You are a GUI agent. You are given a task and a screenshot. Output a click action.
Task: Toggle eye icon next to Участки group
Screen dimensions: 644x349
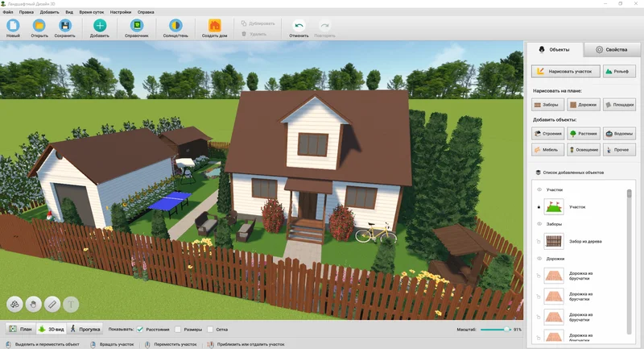[539, 189]
